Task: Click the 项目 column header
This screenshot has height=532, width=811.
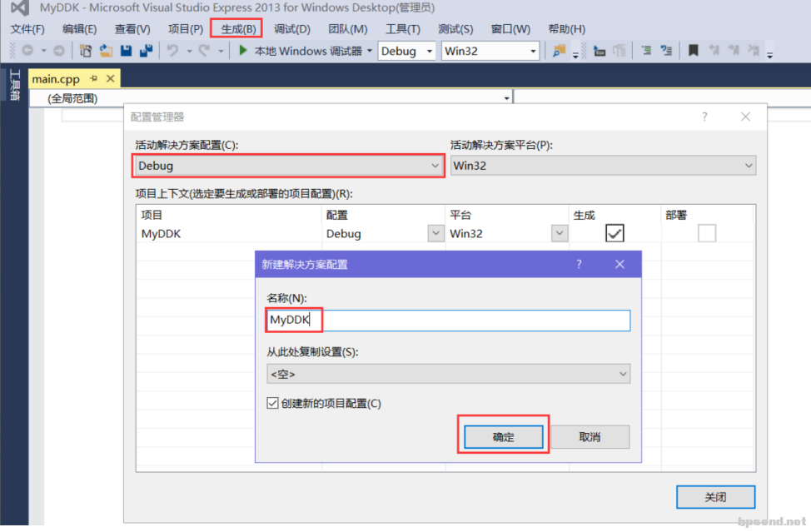Action: [x=152, y=215]
